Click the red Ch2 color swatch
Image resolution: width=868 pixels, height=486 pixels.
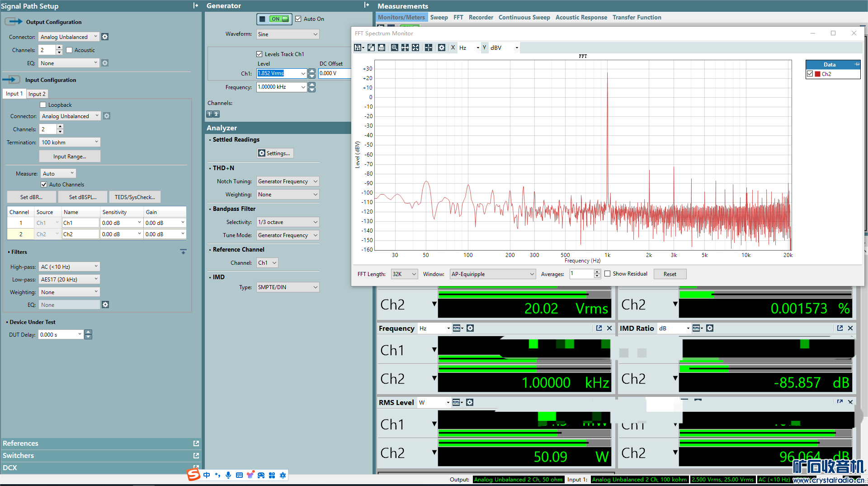[817, 74]
